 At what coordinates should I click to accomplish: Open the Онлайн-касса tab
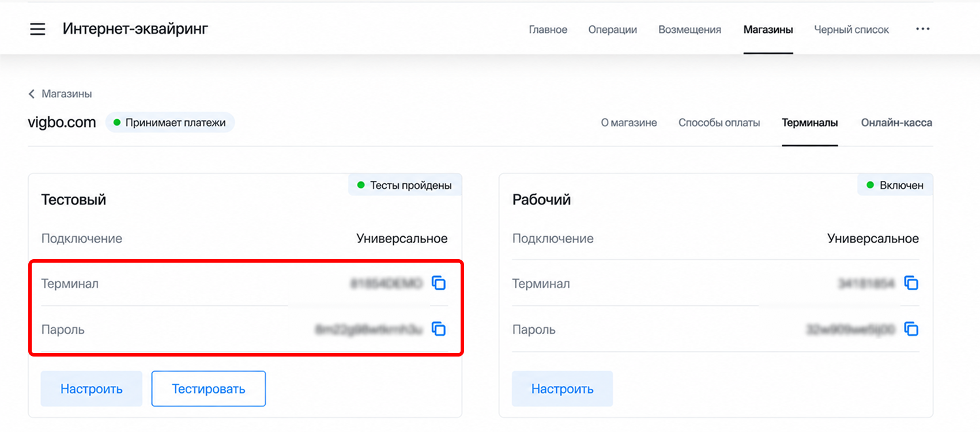[x=896, y=123]
